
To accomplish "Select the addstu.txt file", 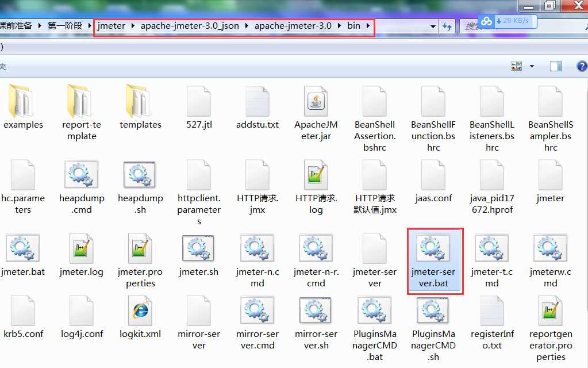I will tap(258, 107).
